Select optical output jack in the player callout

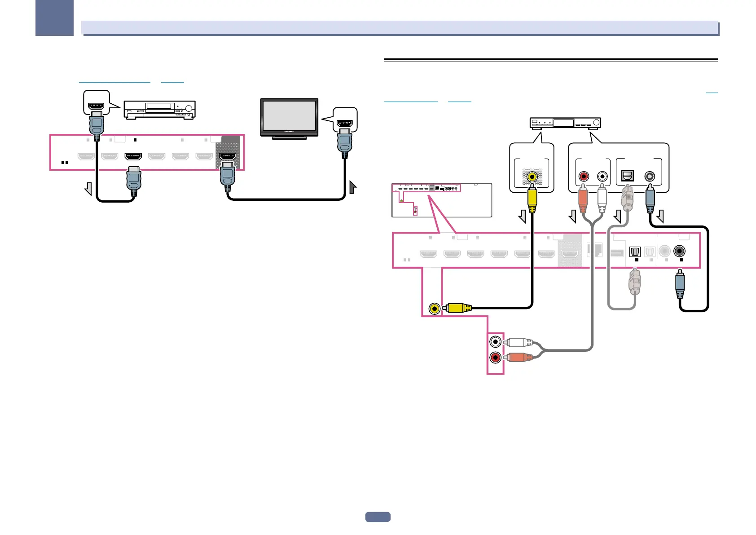tap(627, 176)
